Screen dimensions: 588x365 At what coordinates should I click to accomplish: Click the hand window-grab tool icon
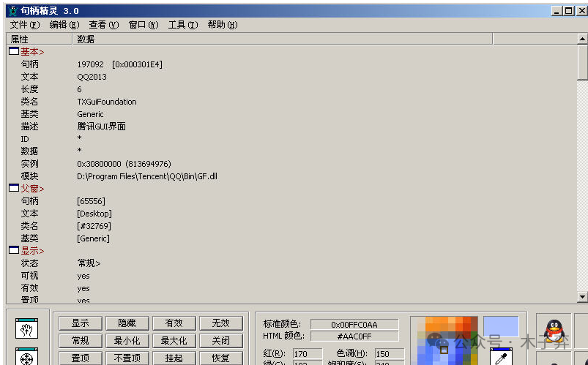pos(26,328)
